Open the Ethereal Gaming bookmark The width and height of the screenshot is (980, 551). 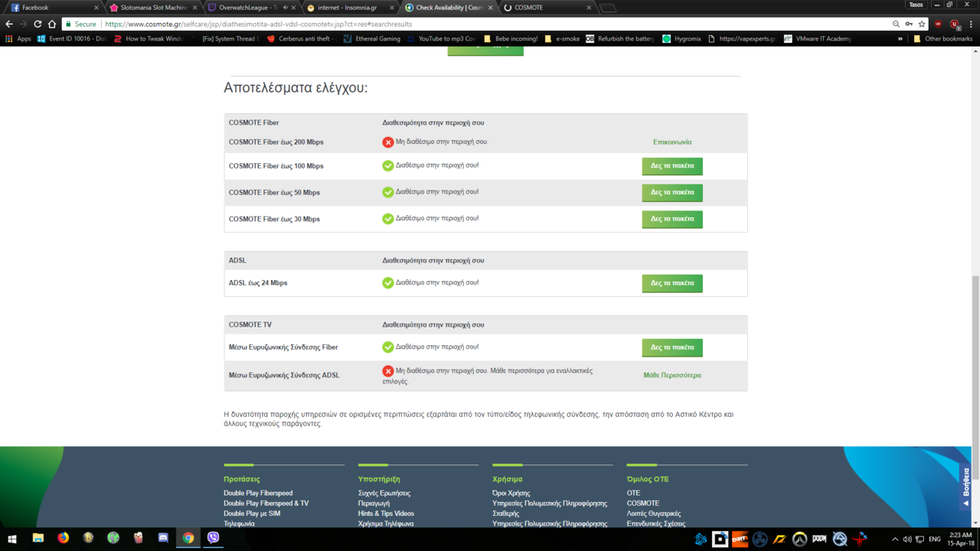[x=372, y=38]
